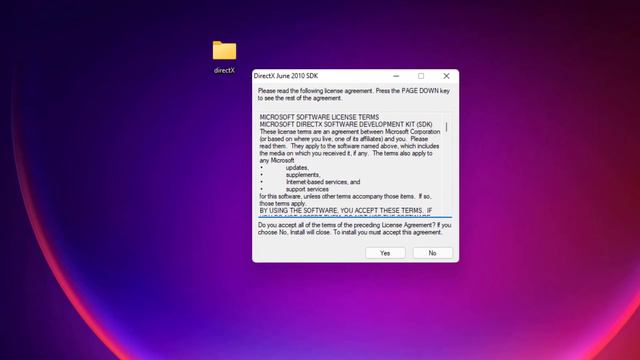Click "Do you accept all of the terms" prompt
The image size is (640, 360).
point(354,229)
